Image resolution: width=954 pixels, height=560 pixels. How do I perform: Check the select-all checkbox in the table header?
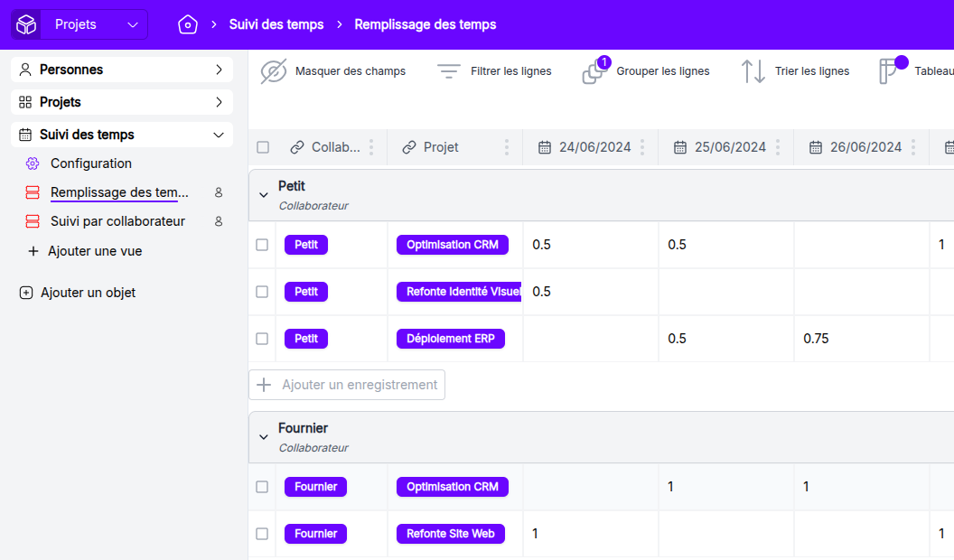tap(261, 146)
